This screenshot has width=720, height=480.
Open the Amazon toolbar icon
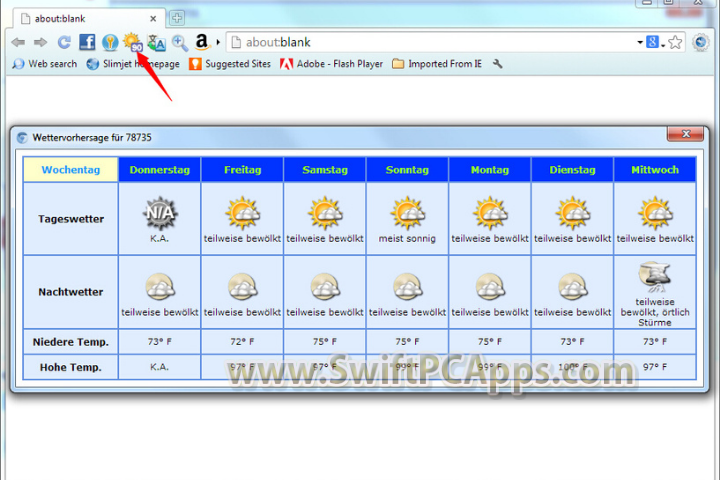202,42
